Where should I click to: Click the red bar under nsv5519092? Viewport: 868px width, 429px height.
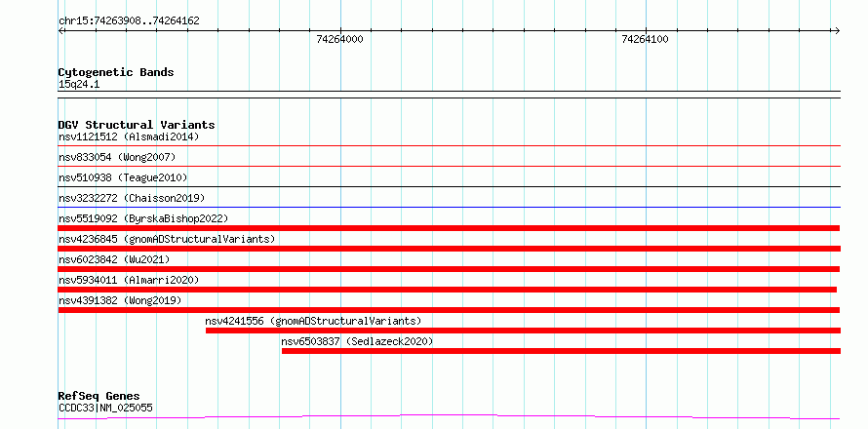(x=449, y=228)
